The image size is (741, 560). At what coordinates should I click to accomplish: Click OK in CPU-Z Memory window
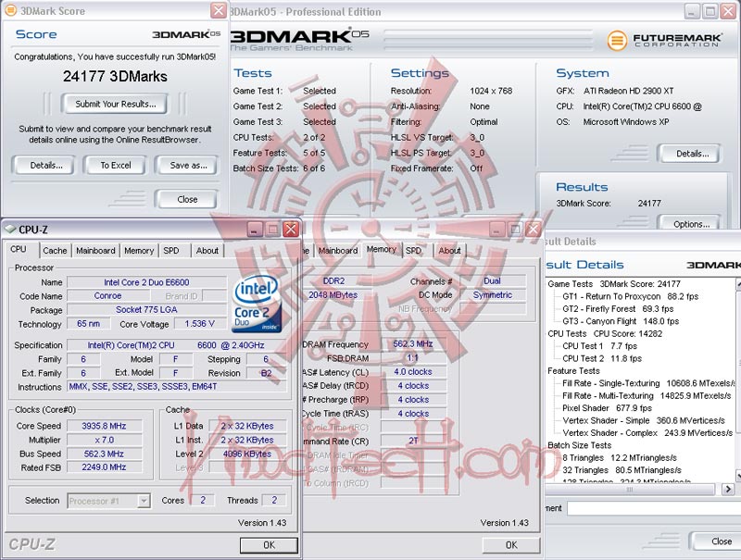pos(511,545)
